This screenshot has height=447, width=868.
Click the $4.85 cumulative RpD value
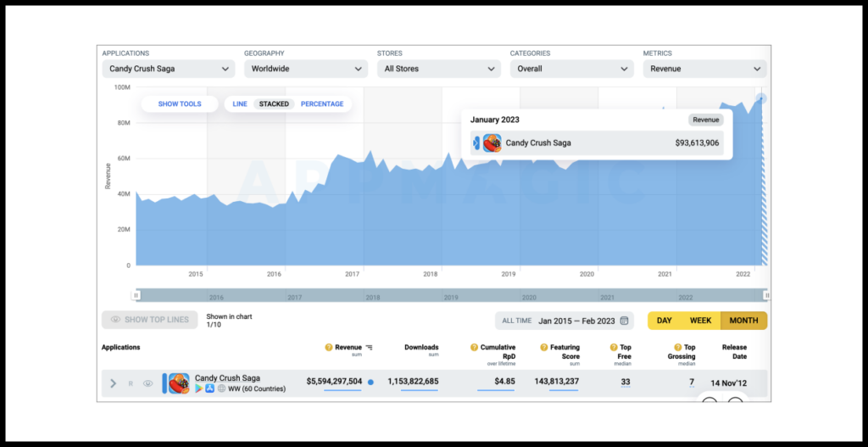[x=505, y=382]
